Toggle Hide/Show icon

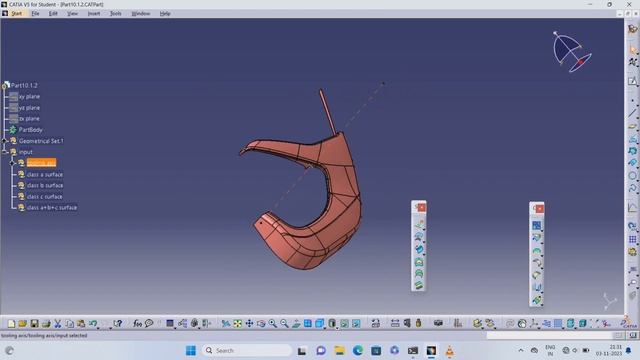point(344,324)
